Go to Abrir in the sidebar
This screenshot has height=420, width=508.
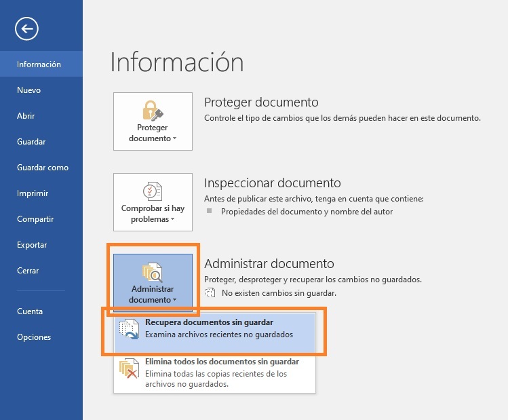[26, 116]
